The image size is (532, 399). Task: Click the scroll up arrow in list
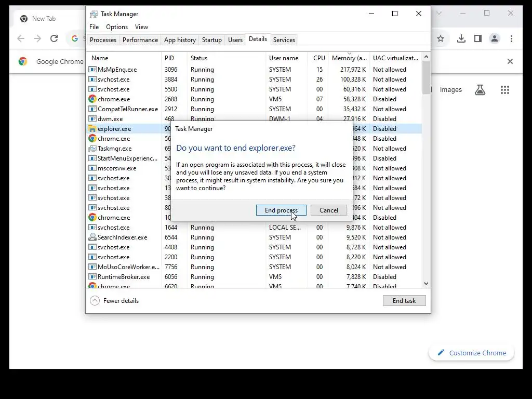(x=426, y=57)
